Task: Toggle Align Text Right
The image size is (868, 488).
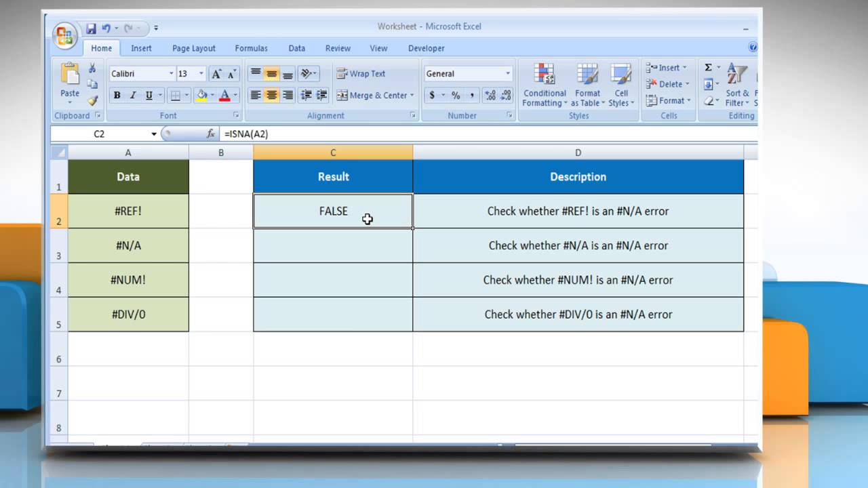Action: coord(288,96)
